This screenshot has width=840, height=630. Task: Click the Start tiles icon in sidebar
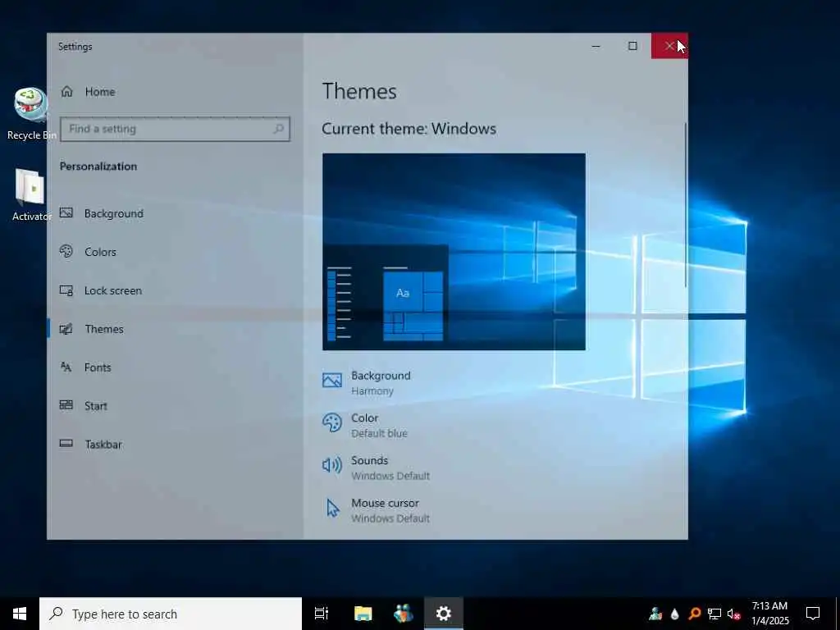pyautogui.click(x=66, y=405)
